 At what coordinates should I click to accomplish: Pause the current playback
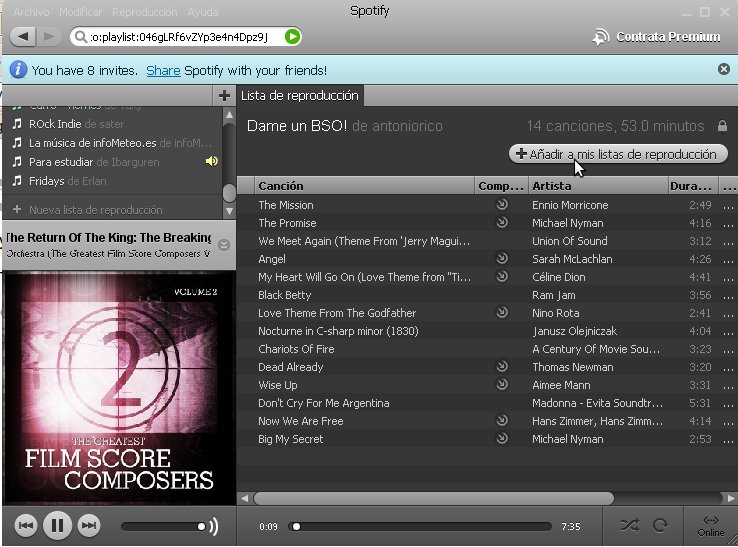[57, 525]
